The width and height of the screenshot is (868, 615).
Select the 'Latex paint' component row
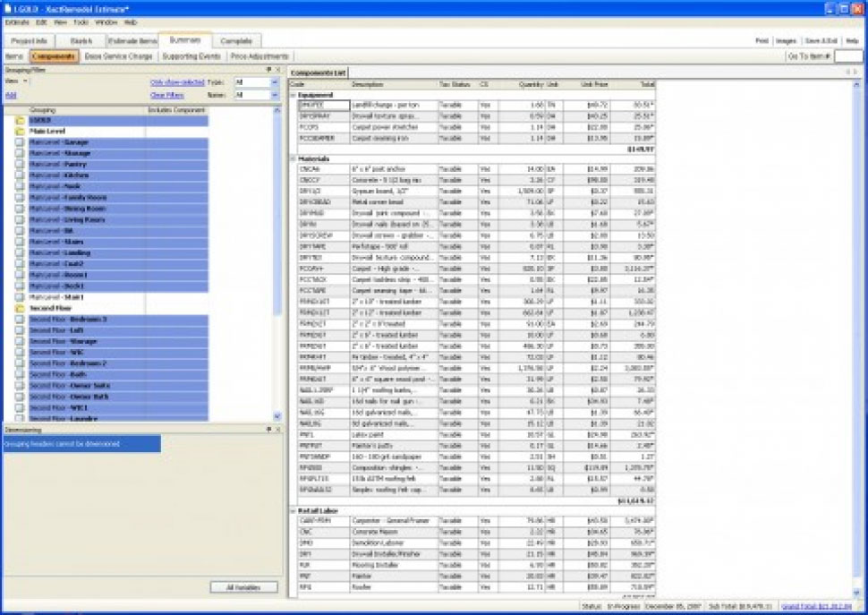click(x=477, y=435)
